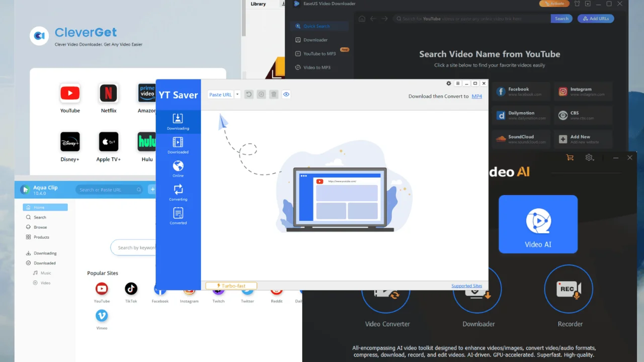Screen dimensions: 644x362
Task: Open the Video folder in Aqua Clip
Action: pyautogui.click(x=45, y=283)
